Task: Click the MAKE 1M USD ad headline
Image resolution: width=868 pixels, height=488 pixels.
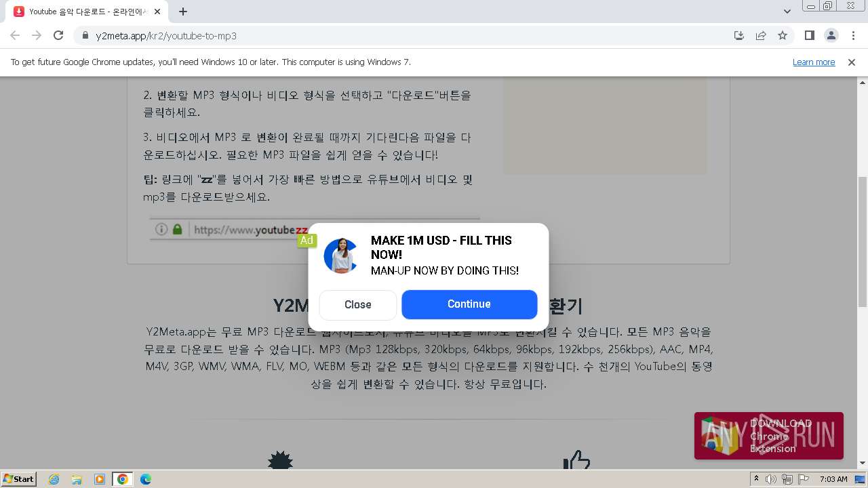Action: click(x=441, y=247)
